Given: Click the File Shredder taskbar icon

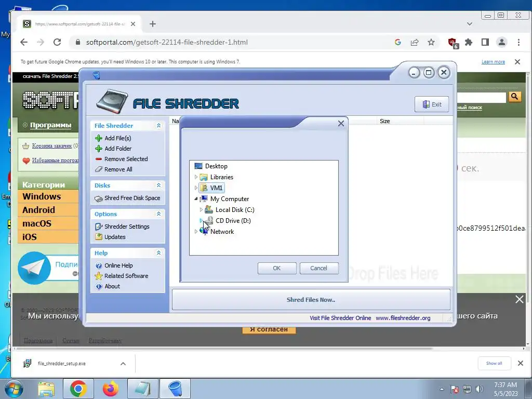Looking at the screenshot, I should point(175,389).
